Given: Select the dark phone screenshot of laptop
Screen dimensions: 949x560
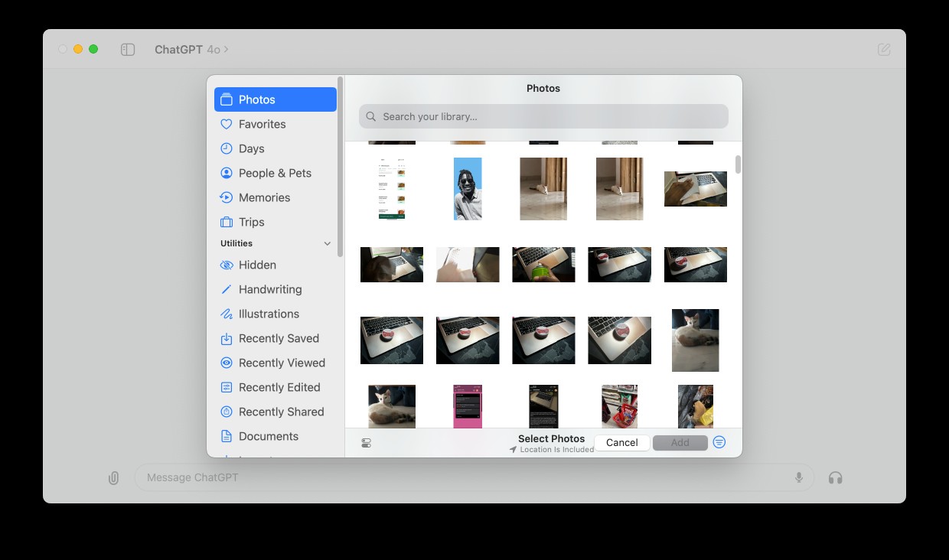Looking at the screenshot, I should tap(543, 406).
